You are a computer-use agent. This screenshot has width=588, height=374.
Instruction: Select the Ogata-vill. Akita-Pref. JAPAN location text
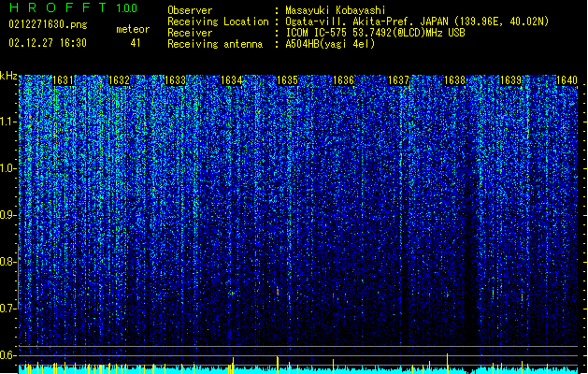click(x=417, y=22)
